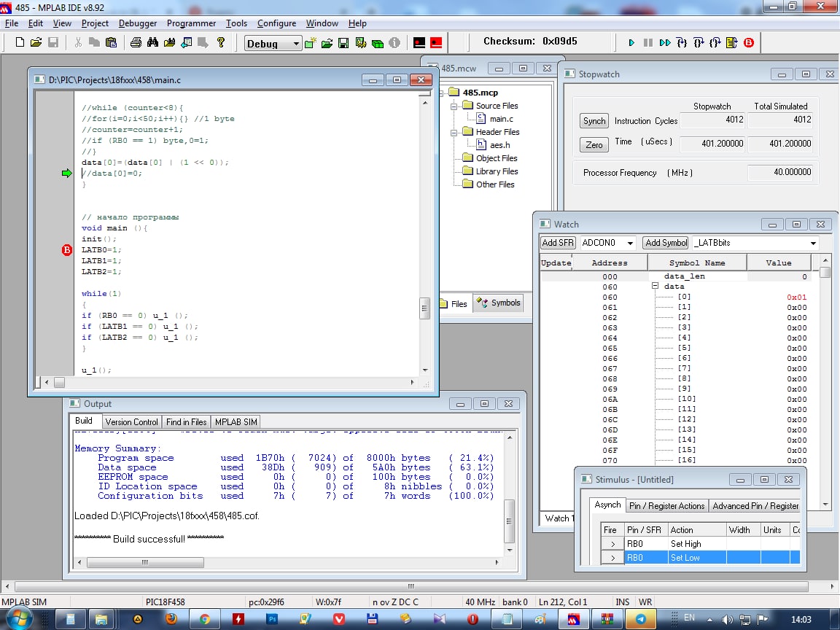Click the EN language indicator in taskbar
The image size is (840, 630).
690,618
